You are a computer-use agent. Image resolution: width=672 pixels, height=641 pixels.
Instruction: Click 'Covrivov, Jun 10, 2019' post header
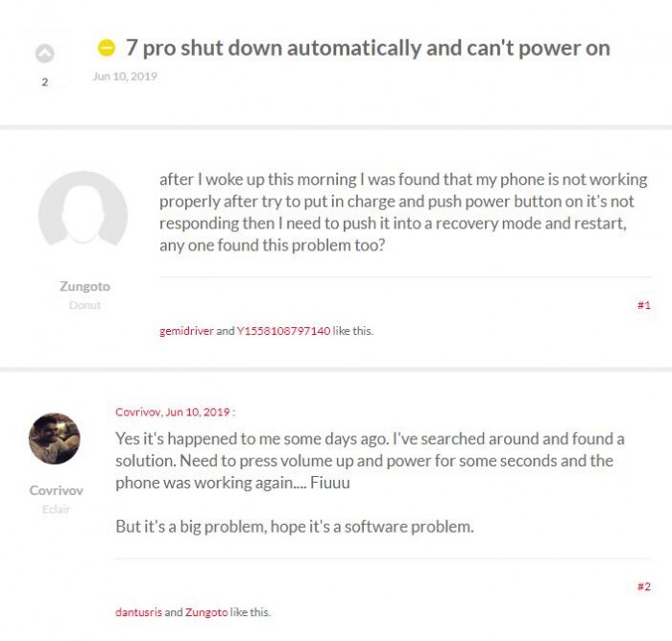click(175, 412)
